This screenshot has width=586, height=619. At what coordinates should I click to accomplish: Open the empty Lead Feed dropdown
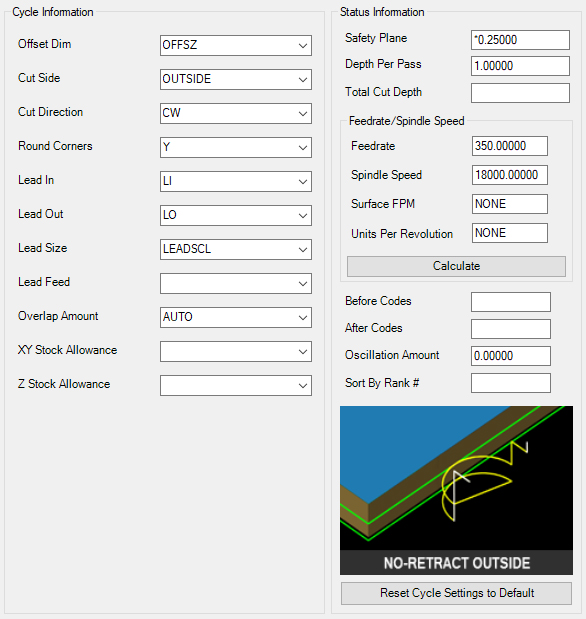(x=236, y=283)
